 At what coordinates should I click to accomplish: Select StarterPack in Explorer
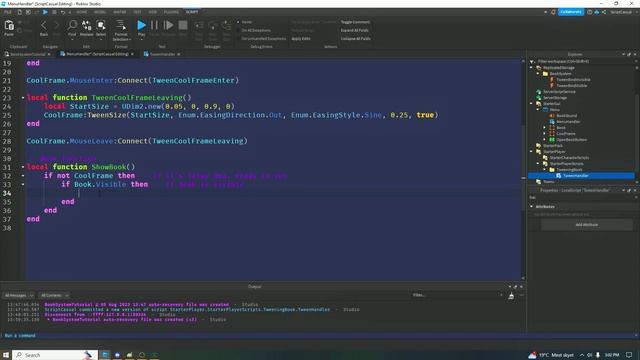(x=553, y=146)
